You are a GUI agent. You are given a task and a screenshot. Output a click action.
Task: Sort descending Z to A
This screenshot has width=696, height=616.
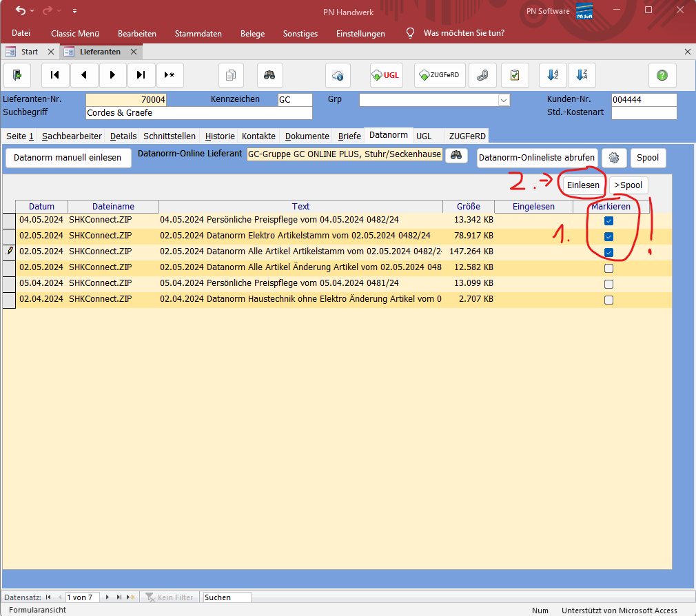coord(582,75)
